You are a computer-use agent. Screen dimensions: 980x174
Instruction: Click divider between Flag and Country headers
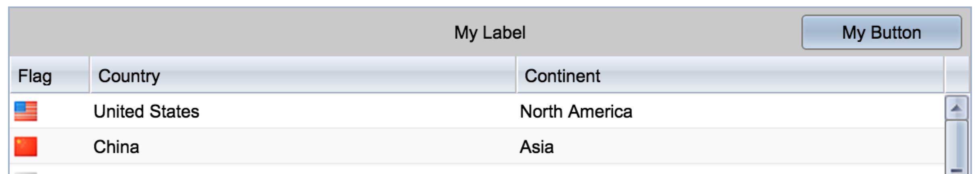90,75
